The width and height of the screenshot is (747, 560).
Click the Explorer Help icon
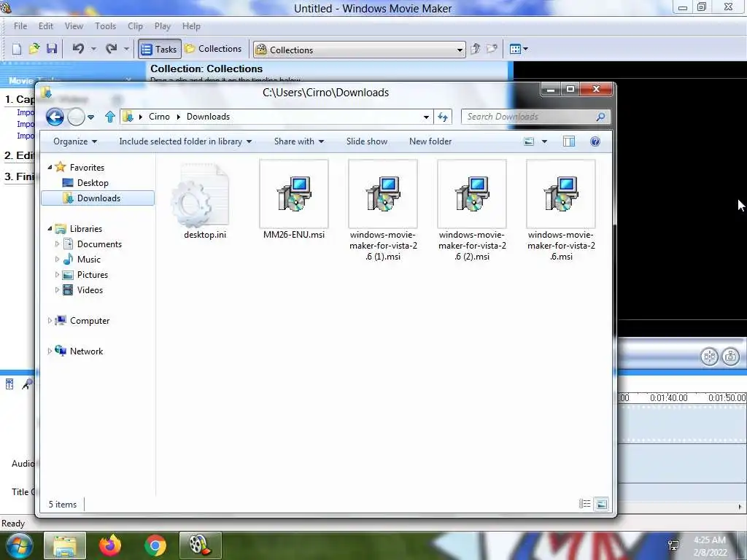tap(595, 141)
